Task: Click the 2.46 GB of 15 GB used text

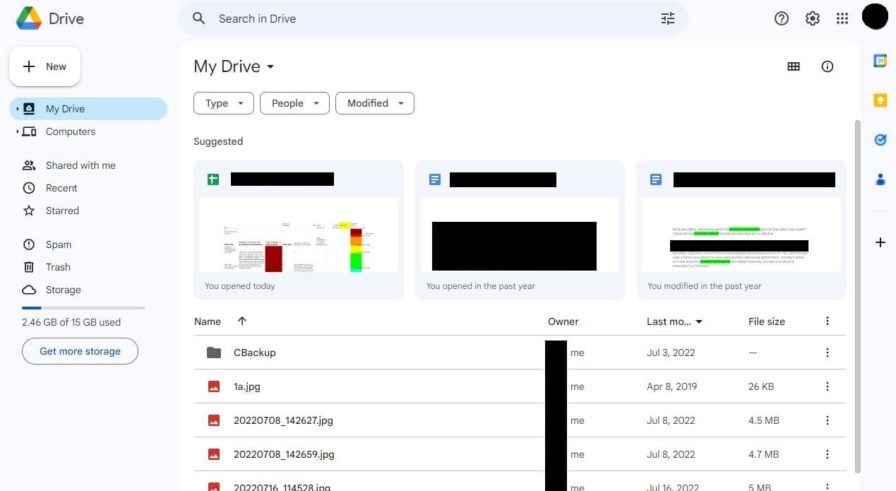Action: pos(71,322)
